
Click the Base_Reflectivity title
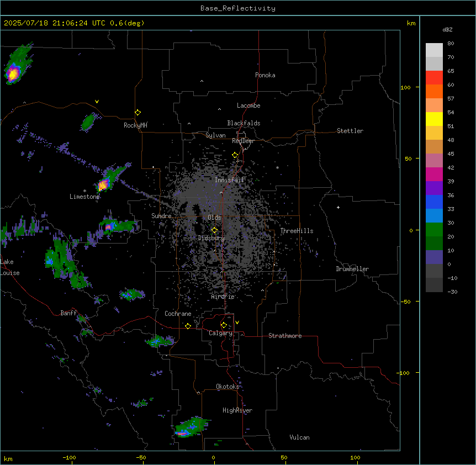(238, 8)
